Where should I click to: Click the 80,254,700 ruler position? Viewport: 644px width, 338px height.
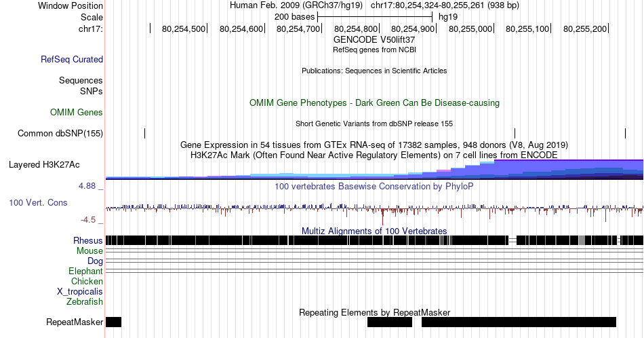[298, 29]
